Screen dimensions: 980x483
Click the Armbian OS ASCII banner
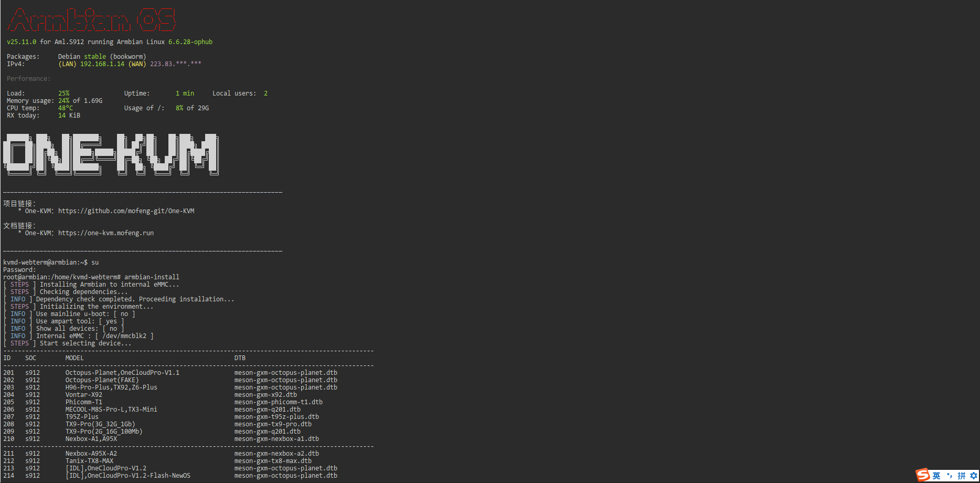tap(91, 20)
